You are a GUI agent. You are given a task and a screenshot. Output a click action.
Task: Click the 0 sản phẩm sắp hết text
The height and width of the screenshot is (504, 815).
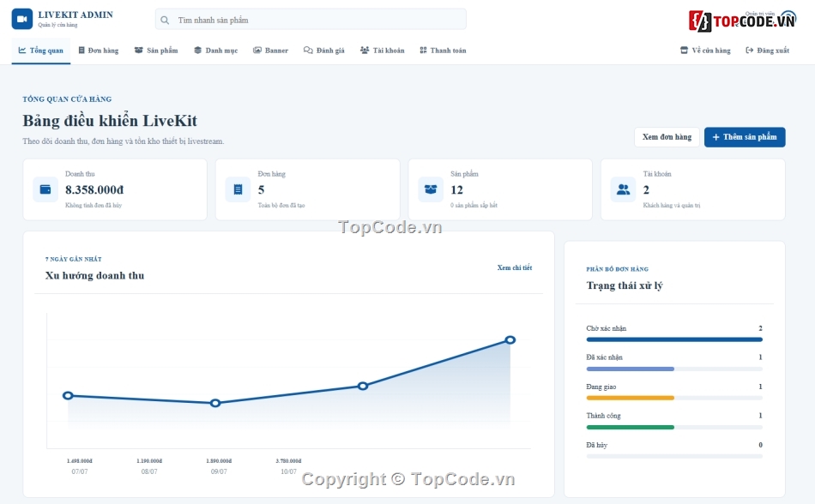pyautogui.click(x=474, y=206)
